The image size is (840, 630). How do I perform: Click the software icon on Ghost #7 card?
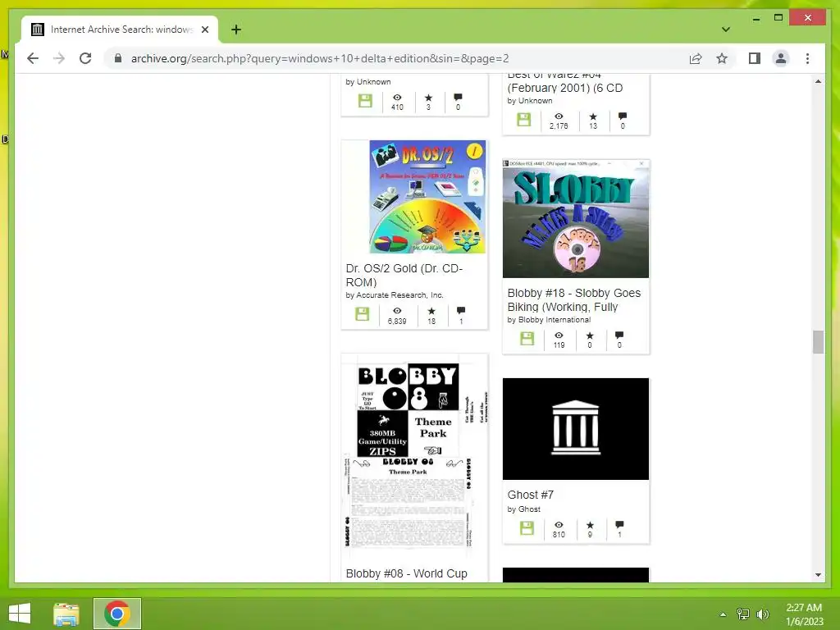(527, 527)
